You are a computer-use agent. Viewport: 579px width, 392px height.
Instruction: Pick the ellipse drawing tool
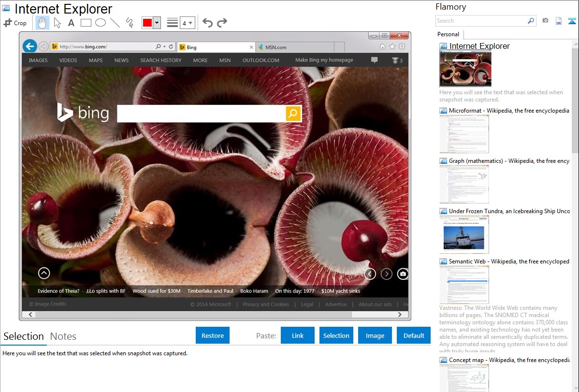[x=101, y=23]
